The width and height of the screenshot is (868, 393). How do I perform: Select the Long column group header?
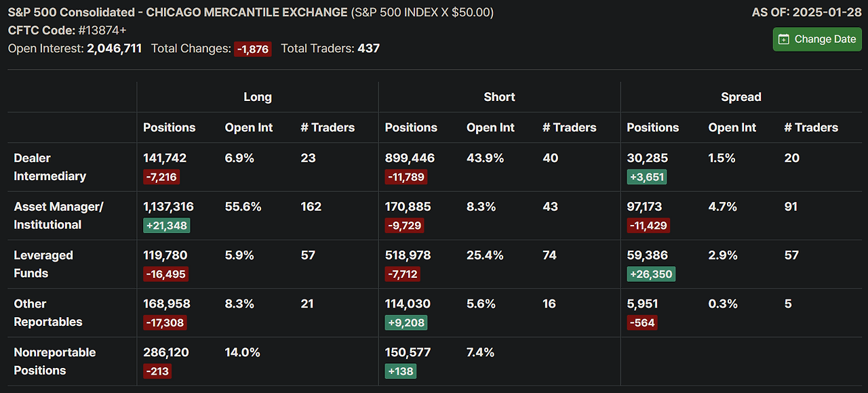coord(258,97)
